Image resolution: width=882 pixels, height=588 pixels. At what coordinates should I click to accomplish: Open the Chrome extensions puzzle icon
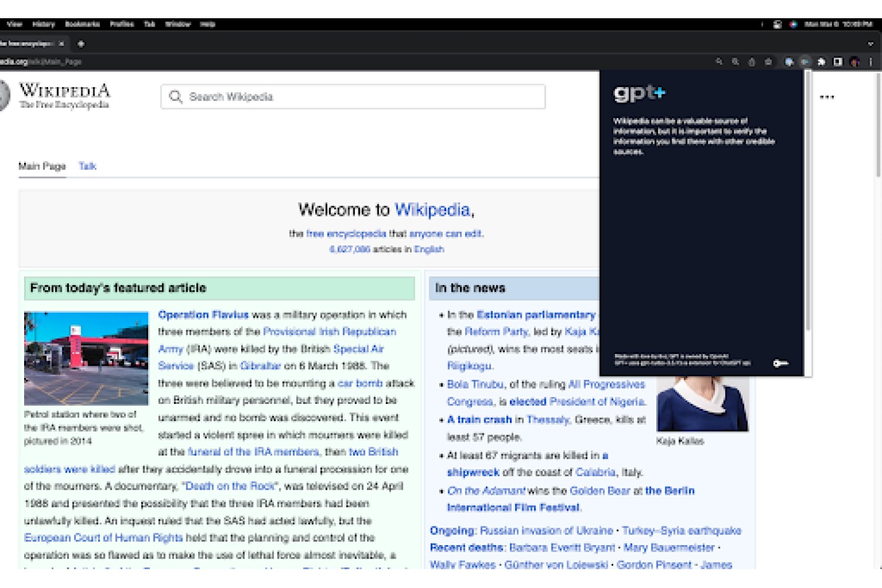coord(821,62)
